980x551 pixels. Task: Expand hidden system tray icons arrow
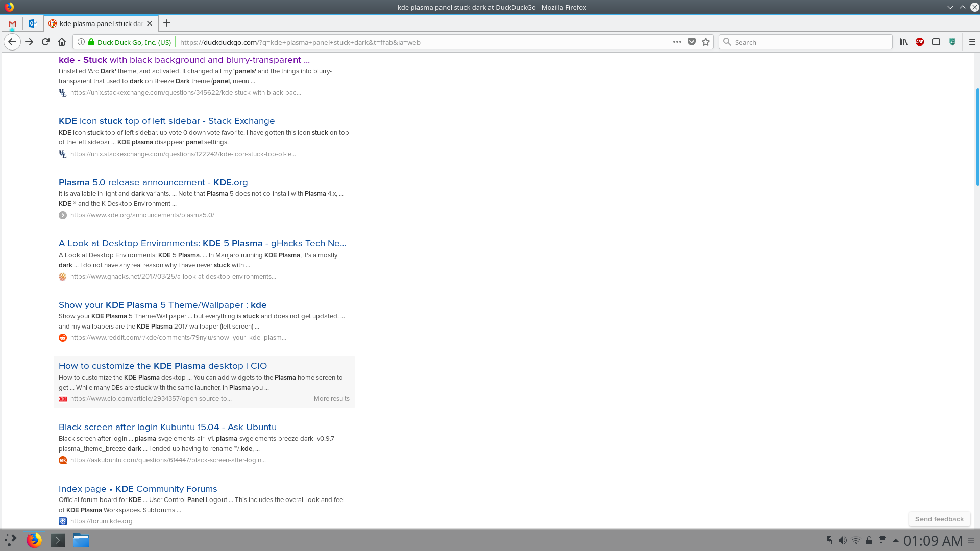895,540
